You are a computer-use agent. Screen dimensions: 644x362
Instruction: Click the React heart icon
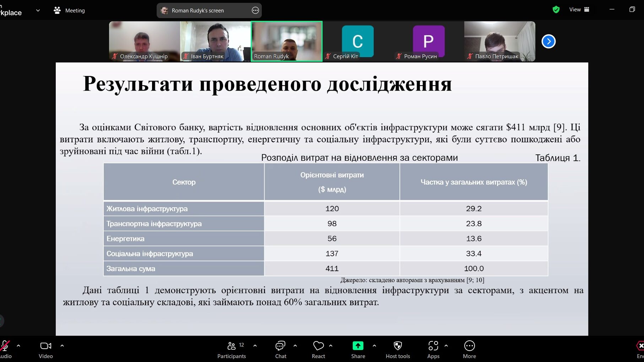coord(318,350)
